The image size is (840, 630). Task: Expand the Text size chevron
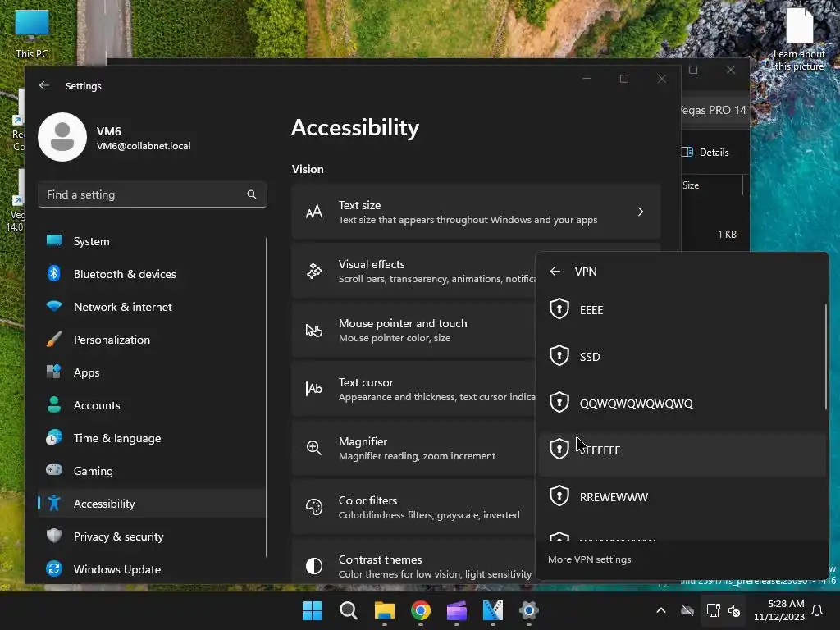(641, 212)
